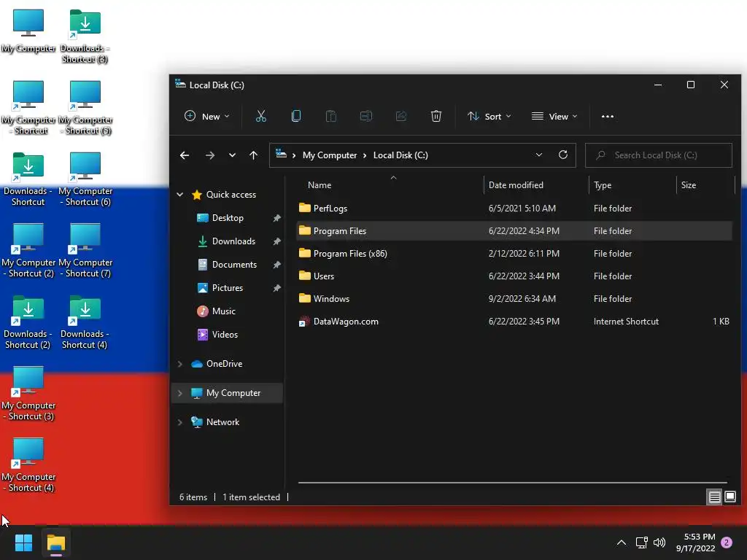Open network status tray icon
Image resolution: width=747 pixels, height=560 pixels.
tap(641, 542)
